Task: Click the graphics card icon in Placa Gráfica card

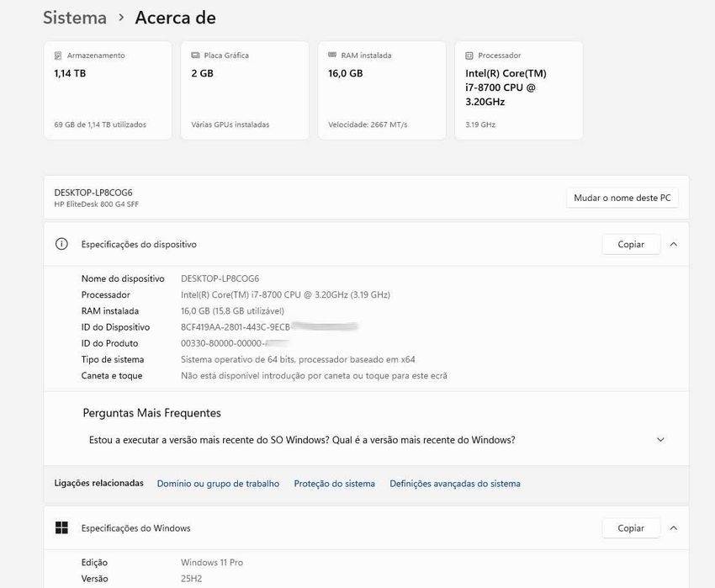Action: [195, 56]
